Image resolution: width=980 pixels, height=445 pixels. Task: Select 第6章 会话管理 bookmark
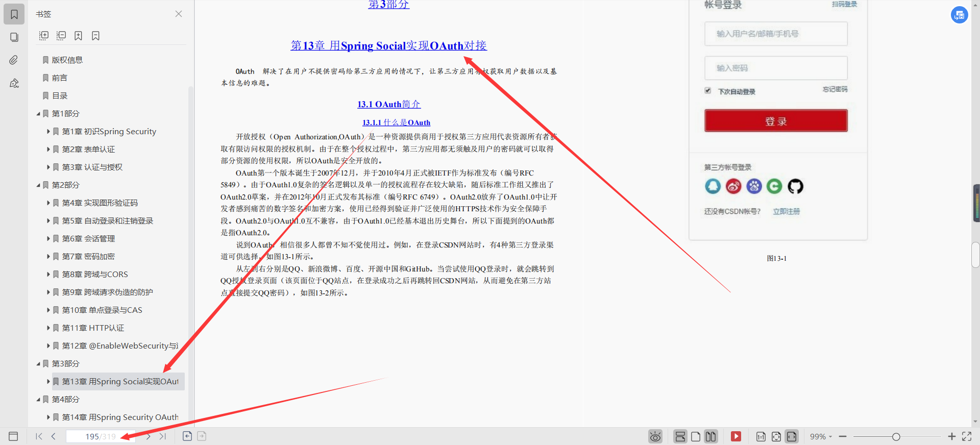tap(88, 239)
